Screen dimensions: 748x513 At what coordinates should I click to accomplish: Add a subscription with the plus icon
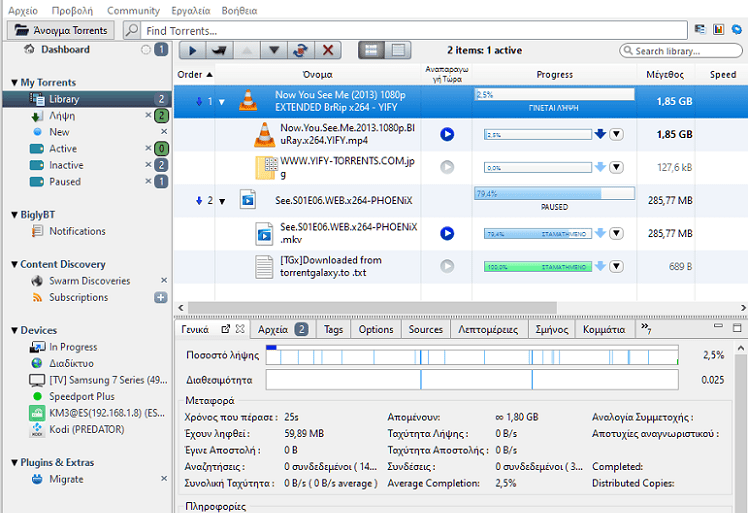pyautogui.click(x=161, y=297)
